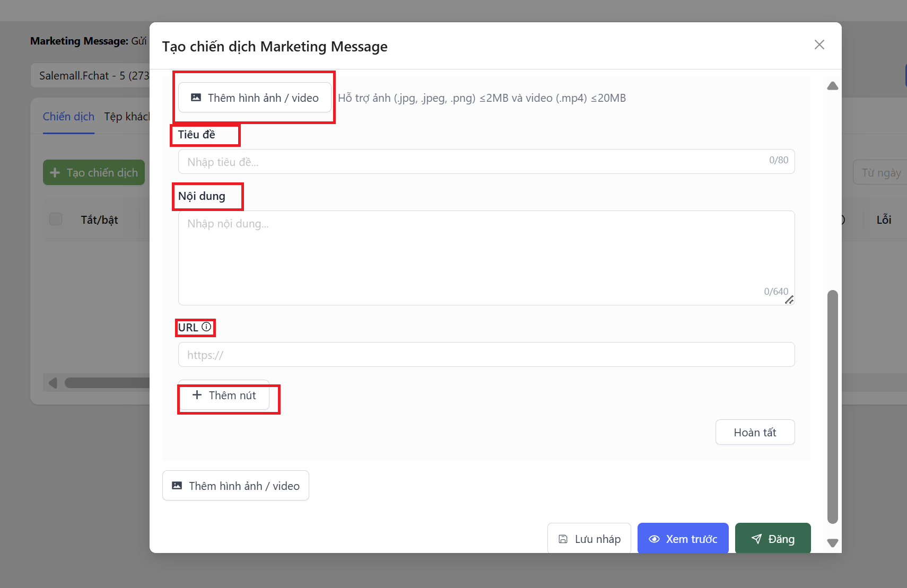The image size is (907, 588).
Task: Open the Tệp khách tab
Action: [x=126, y=117]
